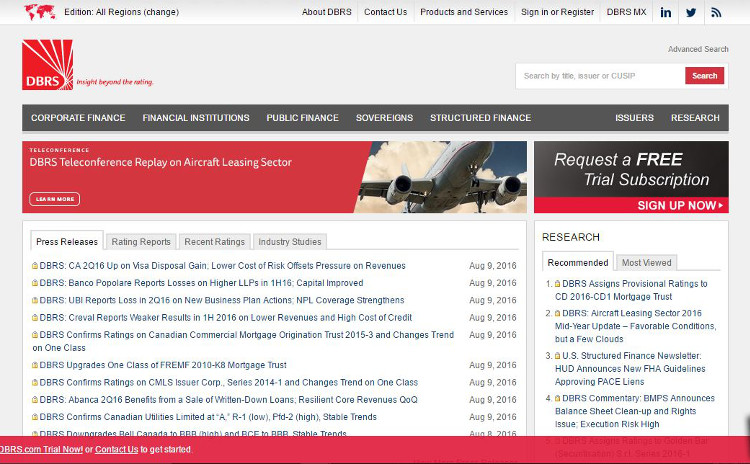This screenshot has height=464, width=750.
Task: Click lock icon beside U.S. Structured Finance Newsletter
Action: coord(557,356)
